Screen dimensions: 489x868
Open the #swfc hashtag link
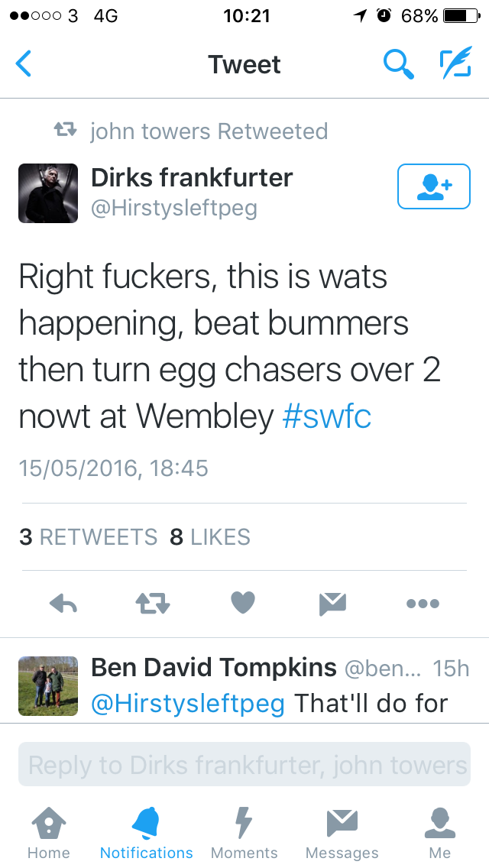coord(326,417)
